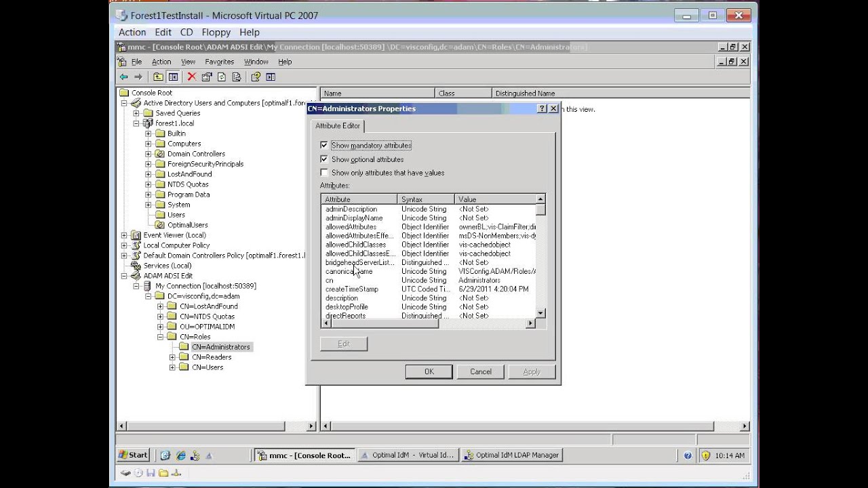Click the hard disk icon in Virtual PC status bar
868x488 pixels.
[125, 473]
